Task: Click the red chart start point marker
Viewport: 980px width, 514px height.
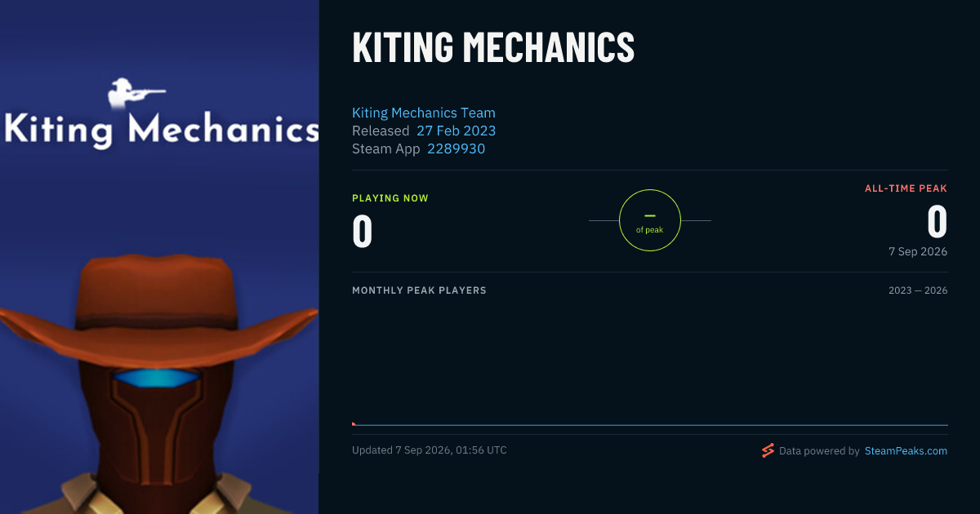Action: (354, 423)
